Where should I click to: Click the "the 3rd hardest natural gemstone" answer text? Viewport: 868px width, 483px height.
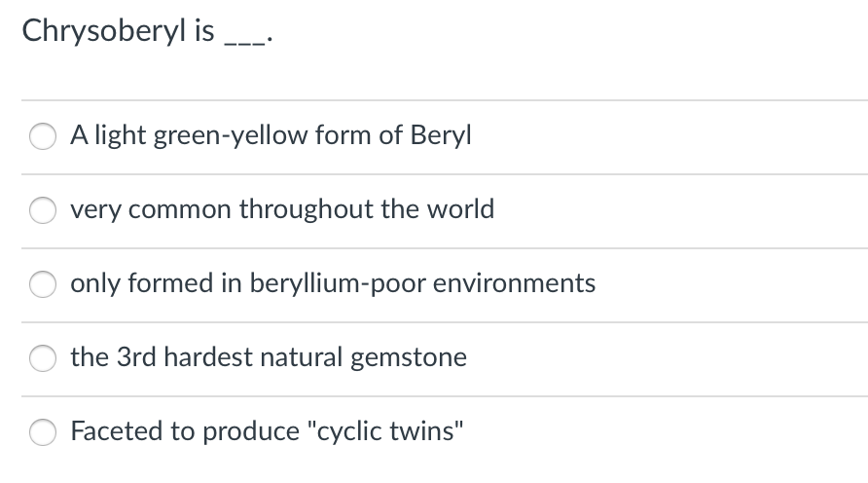(269, 357)
